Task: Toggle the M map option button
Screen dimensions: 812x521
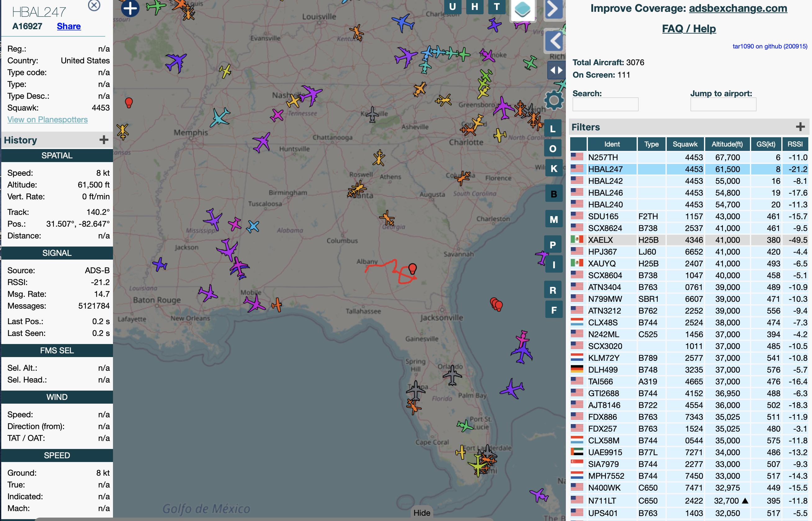Action: [554, 220]
